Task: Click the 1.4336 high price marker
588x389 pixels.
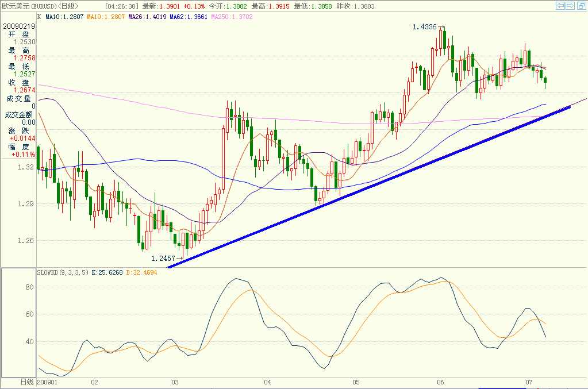Action: point(425,27)
